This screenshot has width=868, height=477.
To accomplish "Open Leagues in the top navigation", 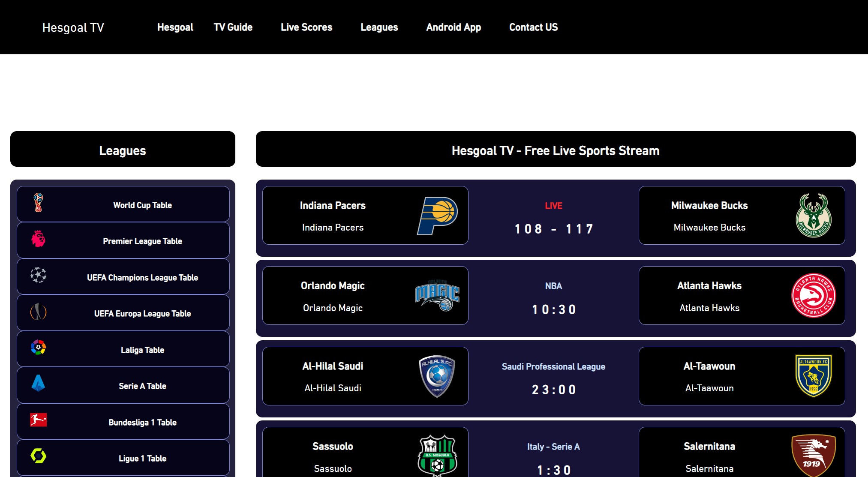I will point(379,27).
